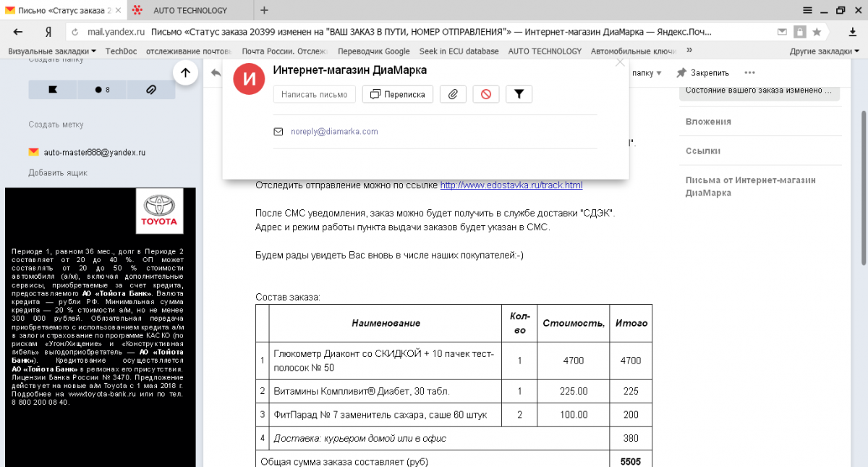The image size is (868, 467).
Task: Open 'отслеживание почтовы' bookmark
Action: 188,51
